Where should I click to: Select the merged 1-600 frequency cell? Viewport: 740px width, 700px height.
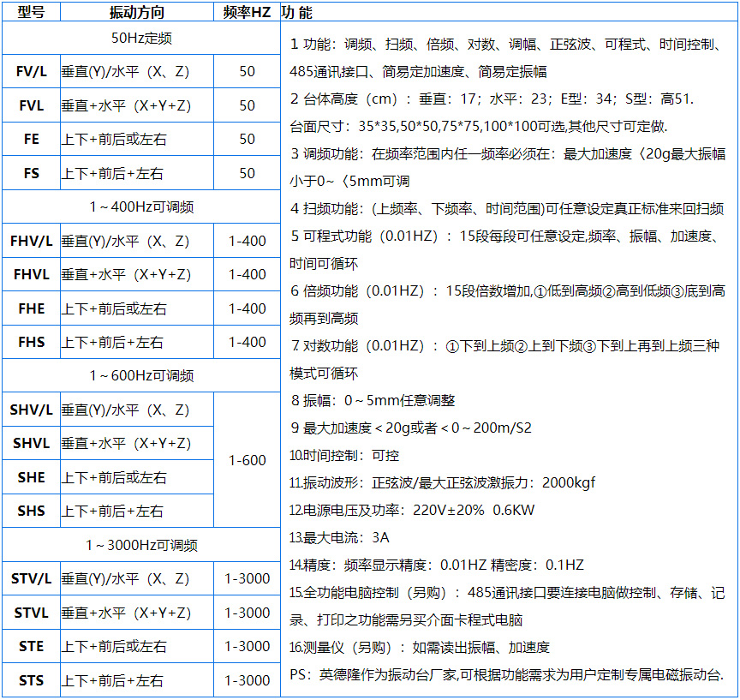247,460
